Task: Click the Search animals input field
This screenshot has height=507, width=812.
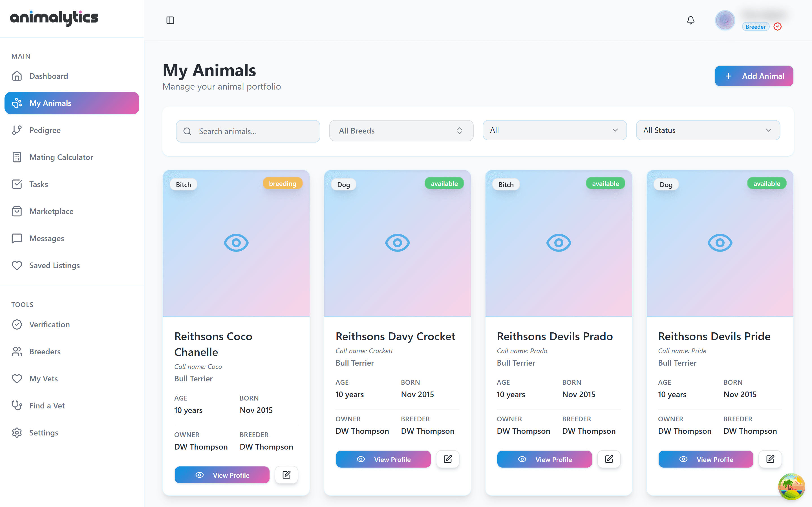Action: pos(248,131)
